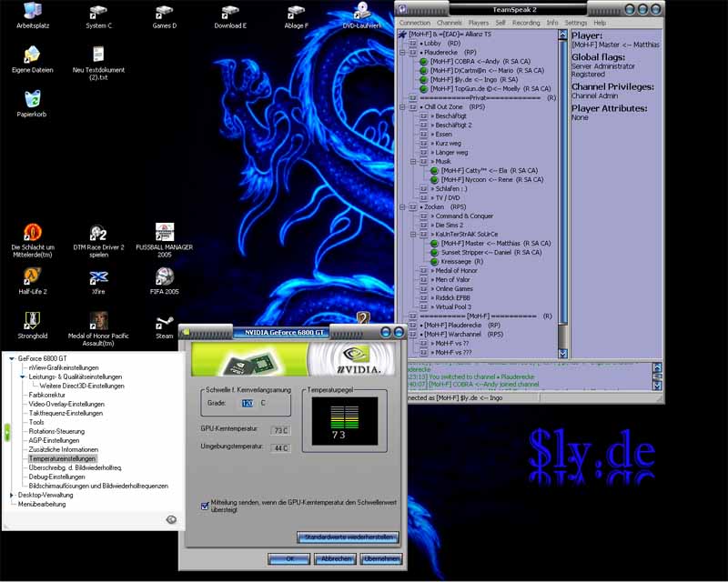Launch the Half-Life 2 shortcut

[x=33, y=280]
